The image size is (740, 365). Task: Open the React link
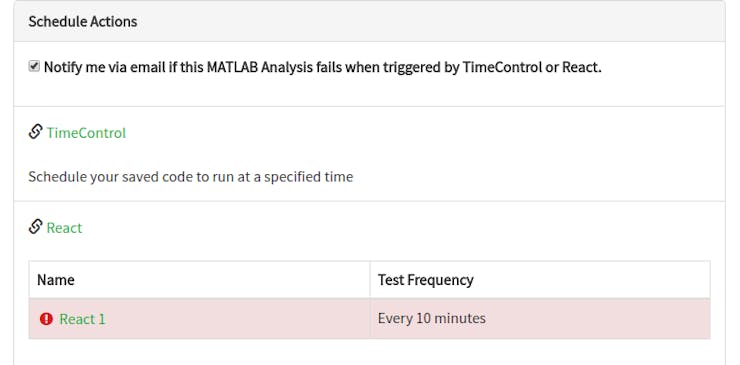[x=64, y=228]
